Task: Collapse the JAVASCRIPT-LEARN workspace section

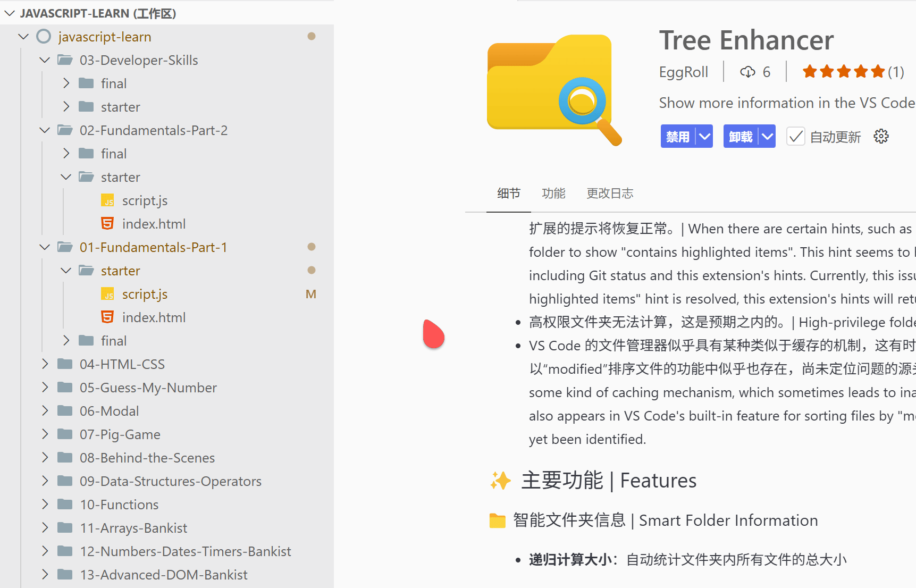Action: 10,13
